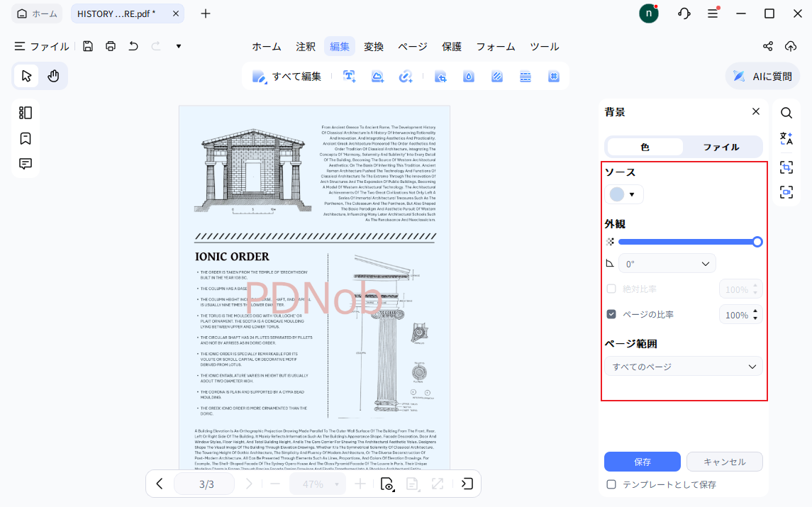Toggle テンプレートとして保存 checkbox
The width and height of the screenshot is (812, 507).
pos(611,484)
